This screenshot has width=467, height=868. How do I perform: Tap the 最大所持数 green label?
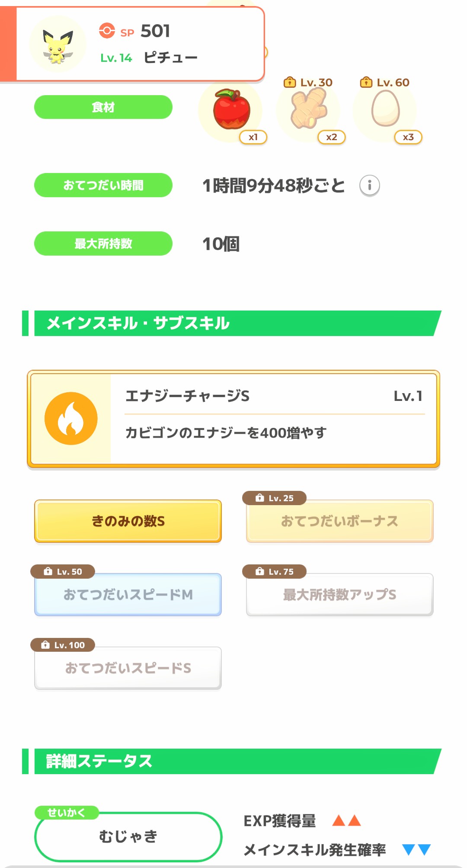click(x=103, y=243)
